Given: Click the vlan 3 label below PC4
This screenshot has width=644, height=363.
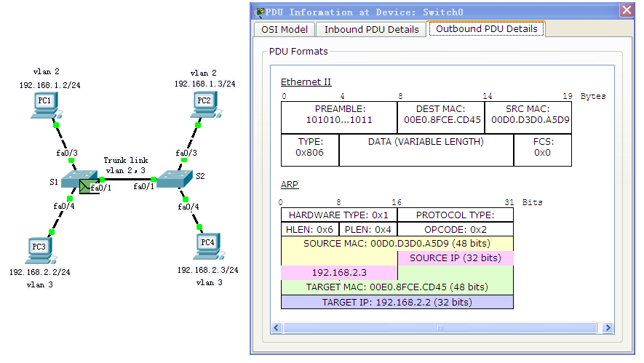Looking at the screenshot, I should point(209,283).
